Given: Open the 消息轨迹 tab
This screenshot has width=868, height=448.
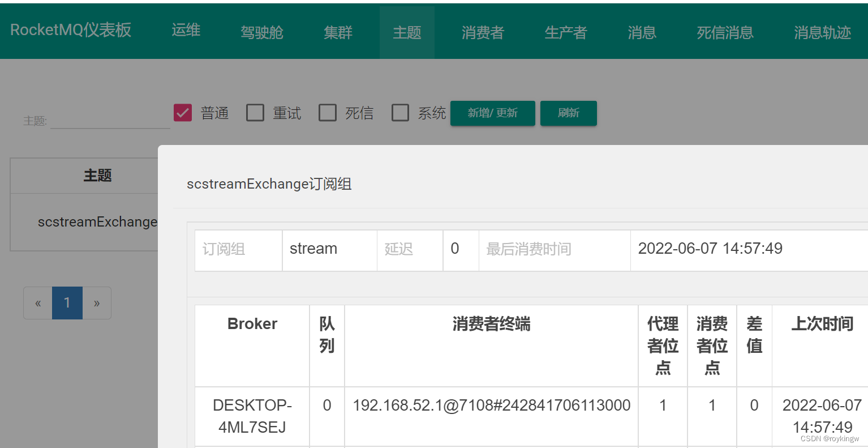Looking at the screenshot, I should tap(822, 32).
